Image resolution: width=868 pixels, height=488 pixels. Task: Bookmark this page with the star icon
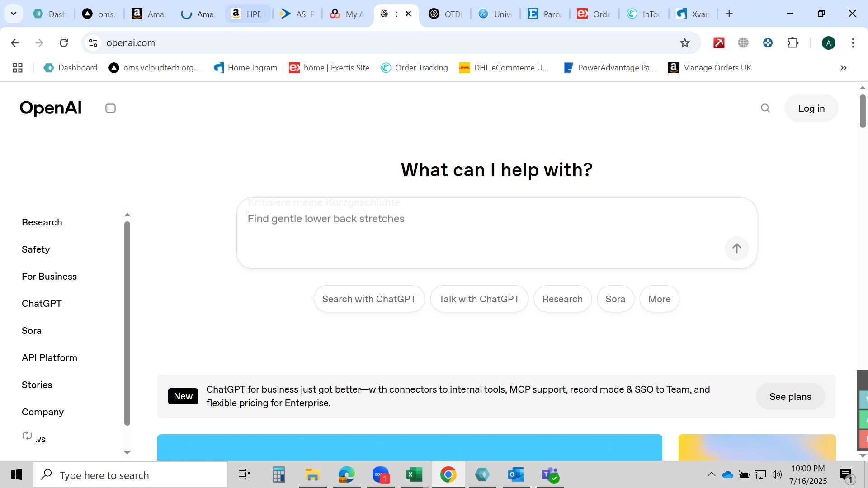click(x=685, y=43)
